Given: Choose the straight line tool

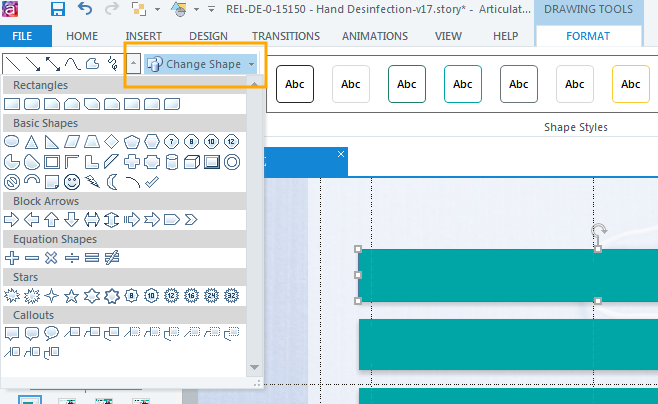Looking at the screenshot, I should [x=13, y=64].
